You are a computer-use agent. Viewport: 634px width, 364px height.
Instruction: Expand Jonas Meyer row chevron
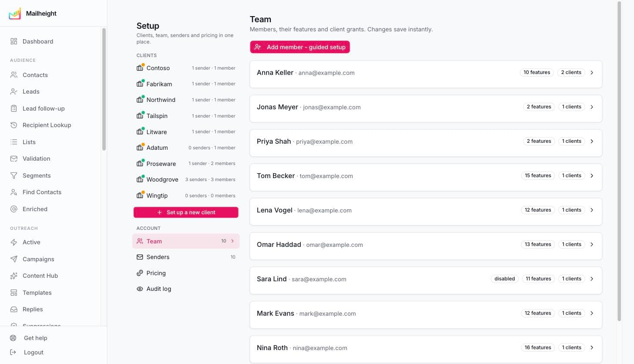592,107
